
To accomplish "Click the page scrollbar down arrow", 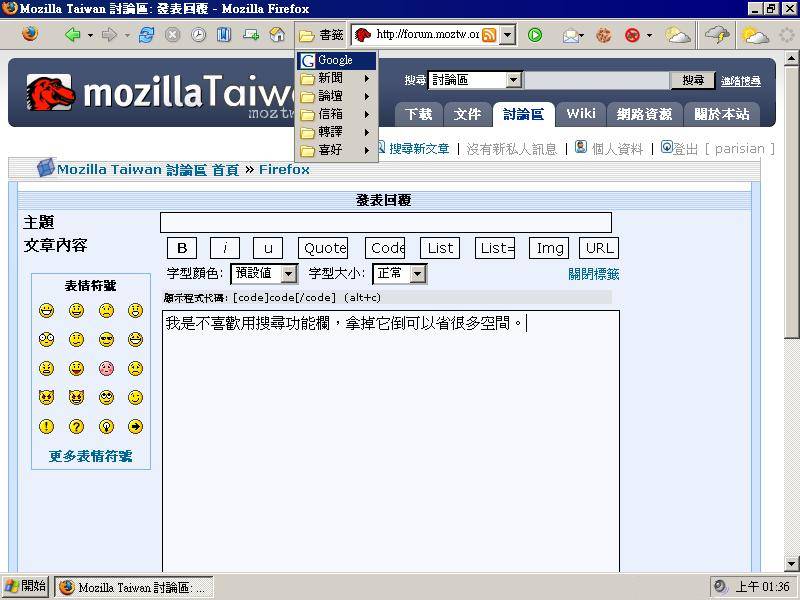I will click(791, 563).
